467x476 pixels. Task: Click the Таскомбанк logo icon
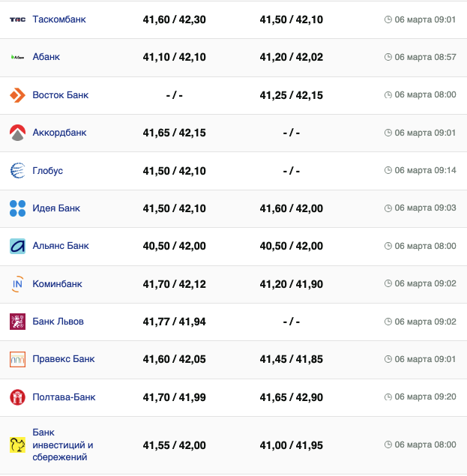pos(17,19)
